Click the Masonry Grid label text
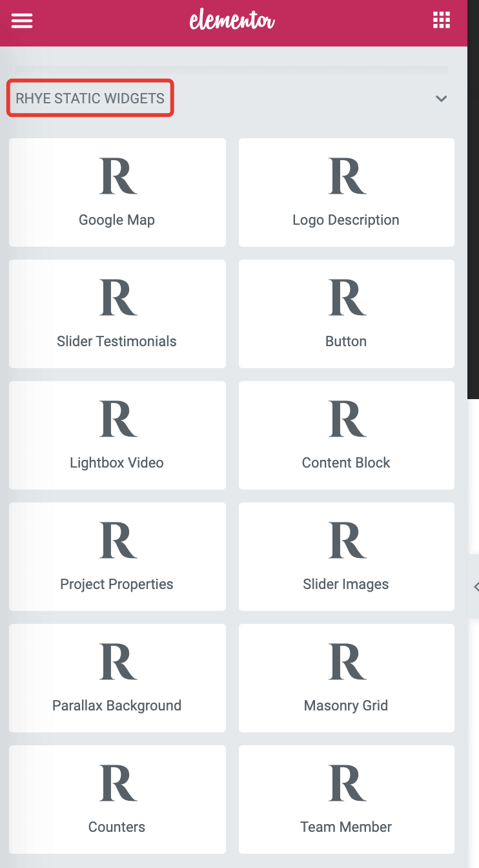This screenshot has width=479, height=868. (346, 706)
